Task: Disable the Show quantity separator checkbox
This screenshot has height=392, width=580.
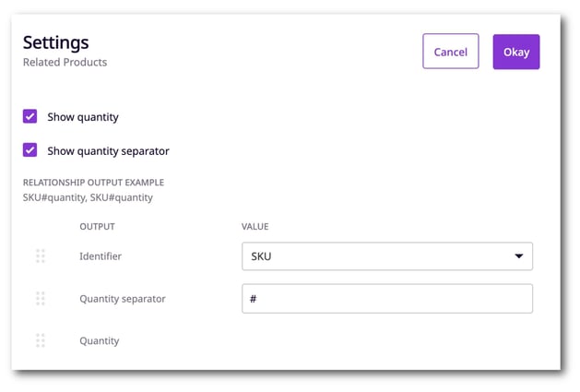Action: pos(30,150)
